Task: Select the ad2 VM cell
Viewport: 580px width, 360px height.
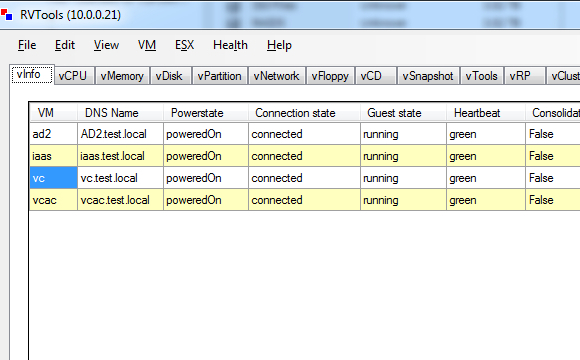Action: 53,134
